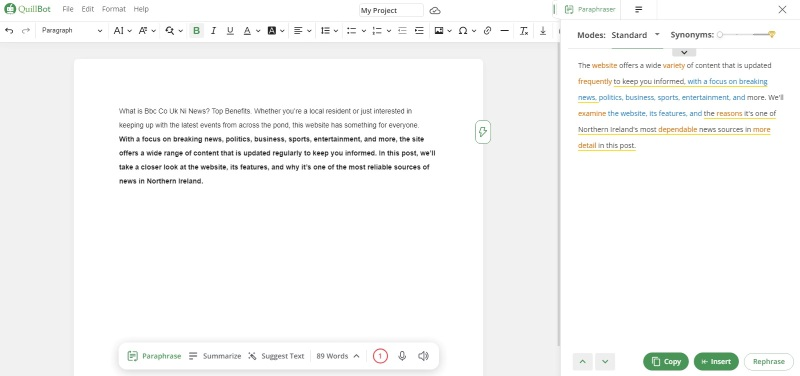The image size is (800, 376).
Task: Open the Standard modes dropdown
Action: (x=636, y=35)
